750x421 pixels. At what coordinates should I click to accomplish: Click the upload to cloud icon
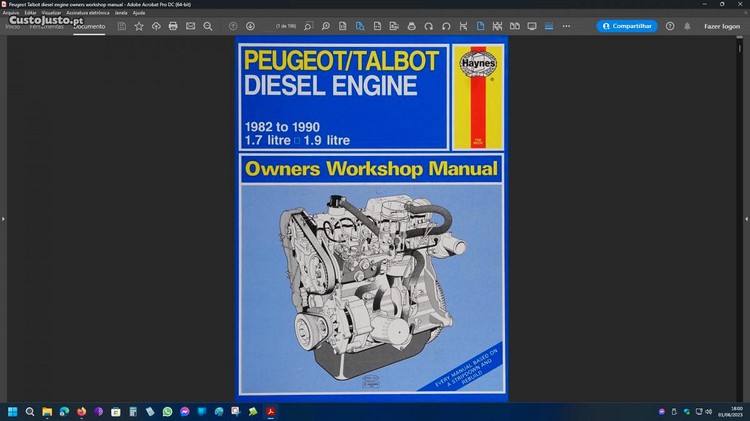click(156, 26)
